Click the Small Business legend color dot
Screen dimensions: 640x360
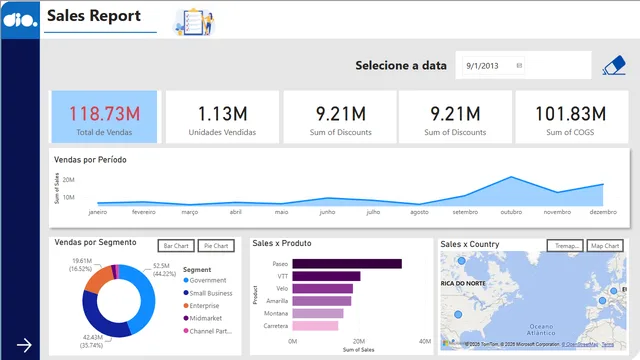point(186,293)
